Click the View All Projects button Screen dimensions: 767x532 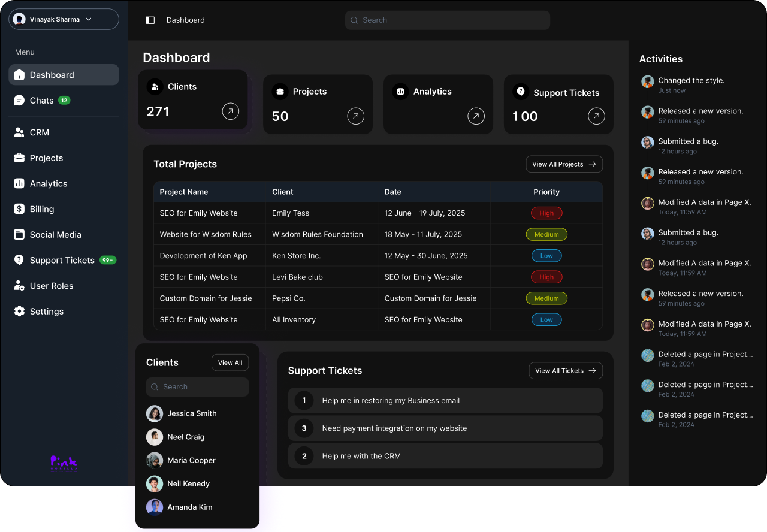click(x=564, y=164)
